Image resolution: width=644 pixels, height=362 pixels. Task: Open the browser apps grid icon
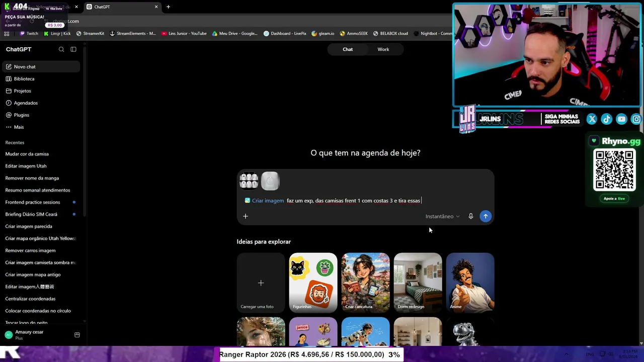7,34
